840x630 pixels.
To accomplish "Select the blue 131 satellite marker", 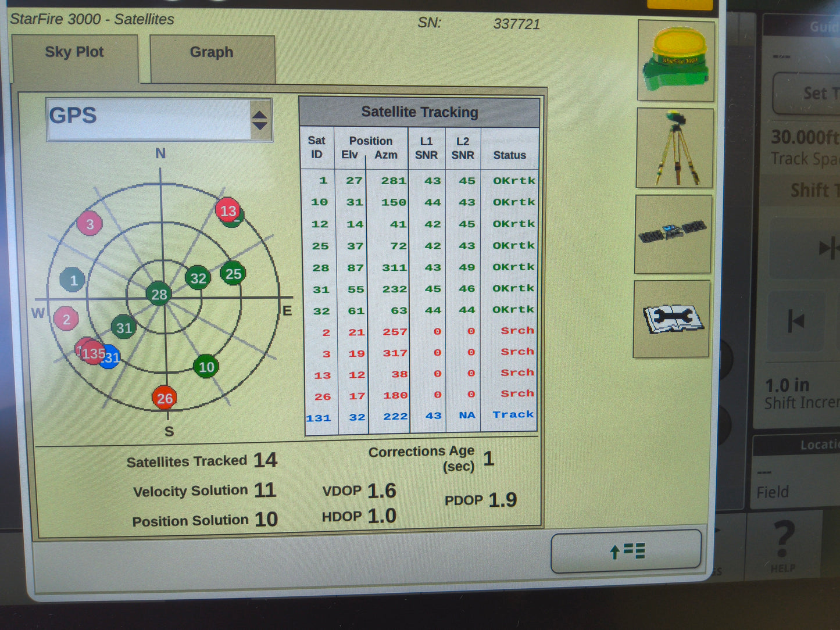I will coord(111,357).
